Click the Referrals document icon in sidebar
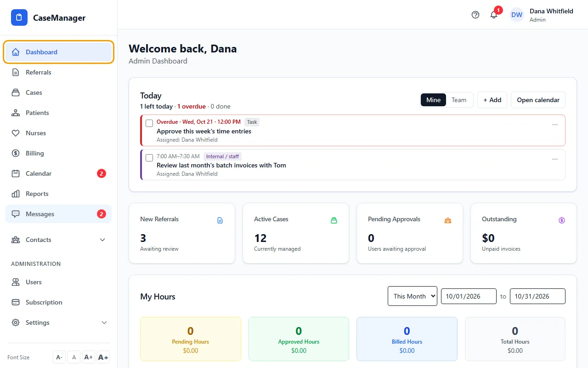The width and height of the screenshot is (588, 368). click(x=16, y=72)
